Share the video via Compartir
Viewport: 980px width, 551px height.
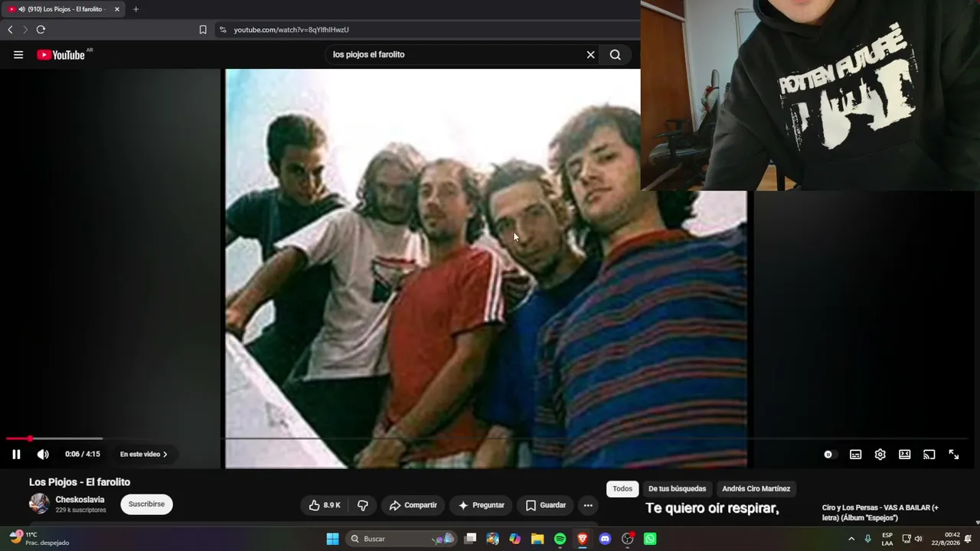coord(413,505)
